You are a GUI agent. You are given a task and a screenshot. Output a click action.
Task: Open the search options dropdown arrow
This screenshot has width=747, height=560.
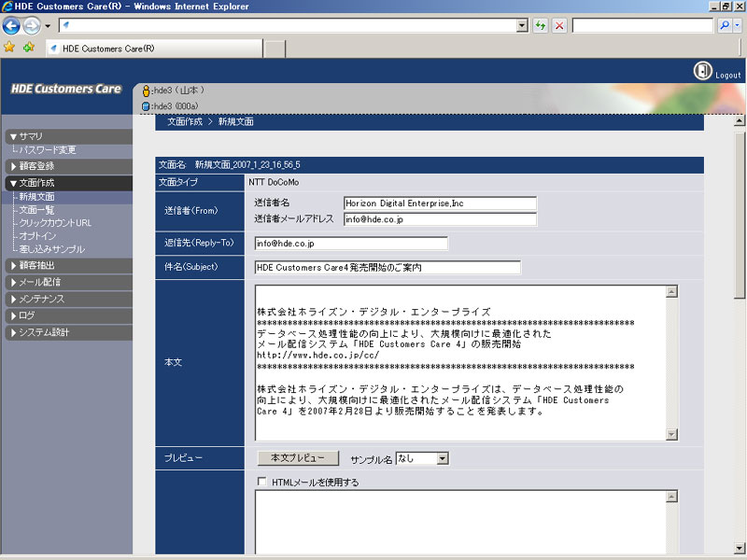(737, 25)
